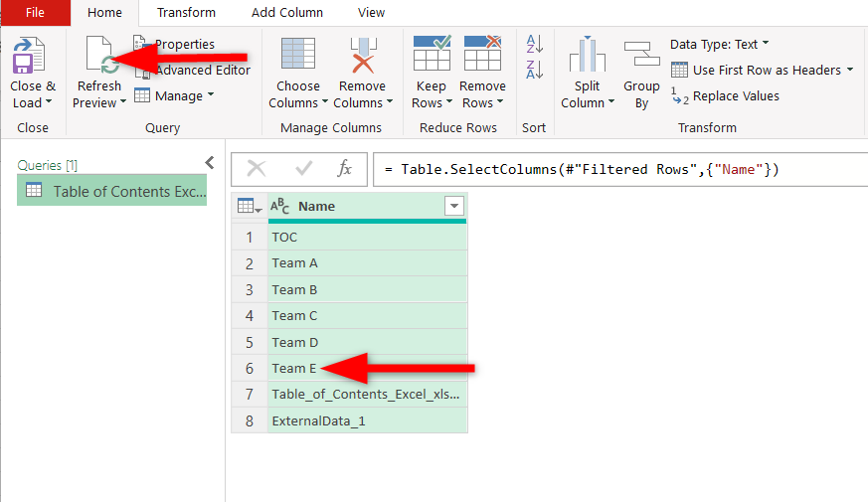Open the Add Column tab
This screenshot has height=502, width=868.
tap(286, 12)
